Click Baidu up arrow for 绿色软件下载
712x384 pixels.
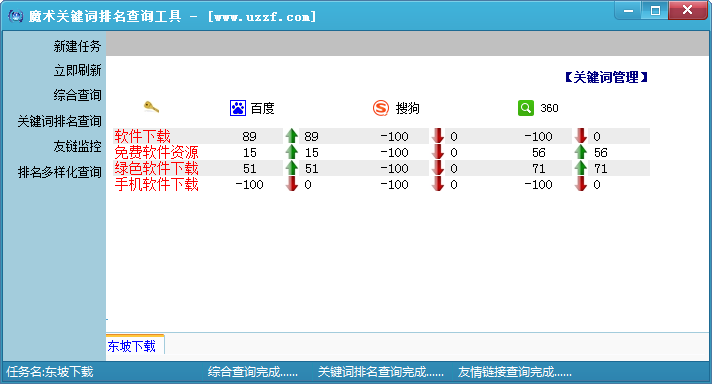tap(292, 168)
